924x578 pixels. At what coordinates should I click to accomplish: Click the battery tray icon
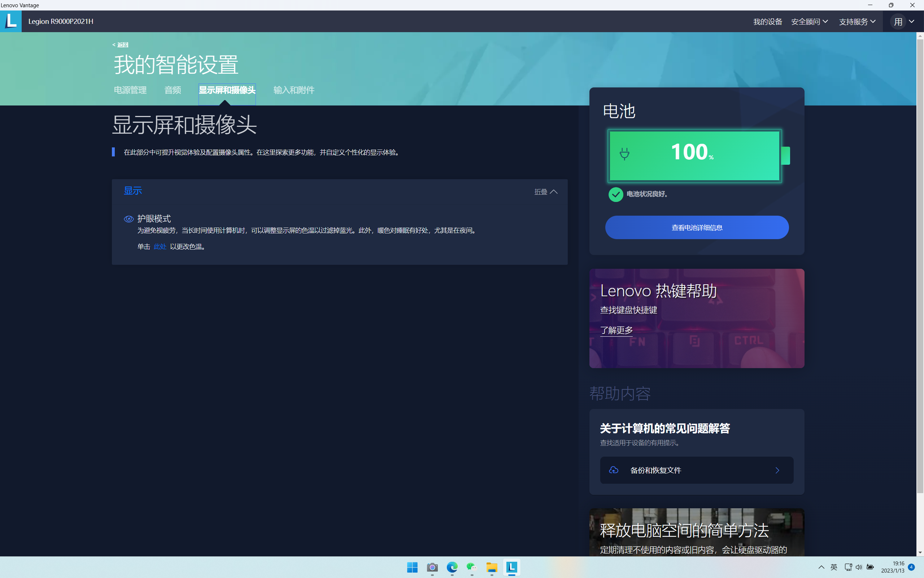coord(870,567)
